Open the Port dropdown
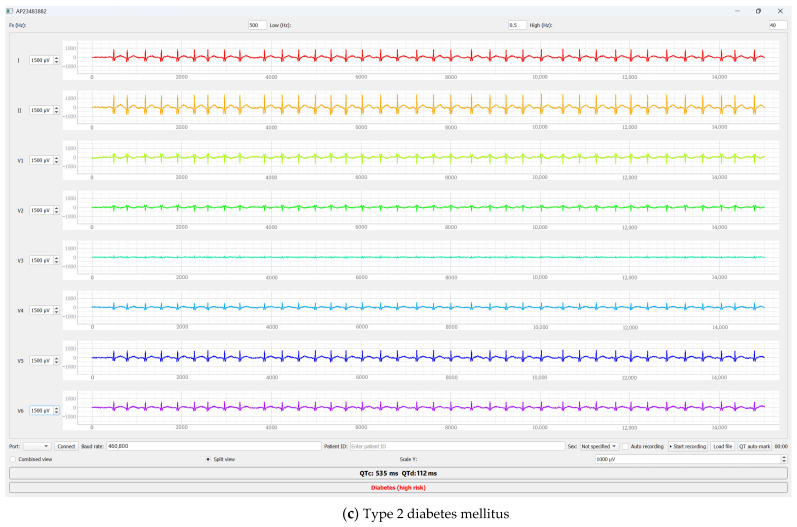The width and height of the screenshot is (797, 527). coord(37,446)
